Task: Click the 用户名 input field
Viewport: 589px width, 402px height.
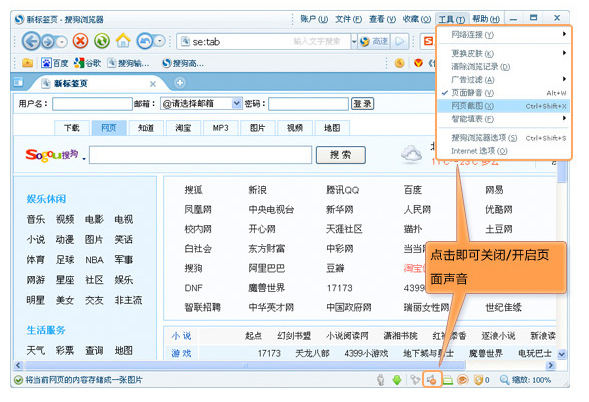Action: (92, 104)
